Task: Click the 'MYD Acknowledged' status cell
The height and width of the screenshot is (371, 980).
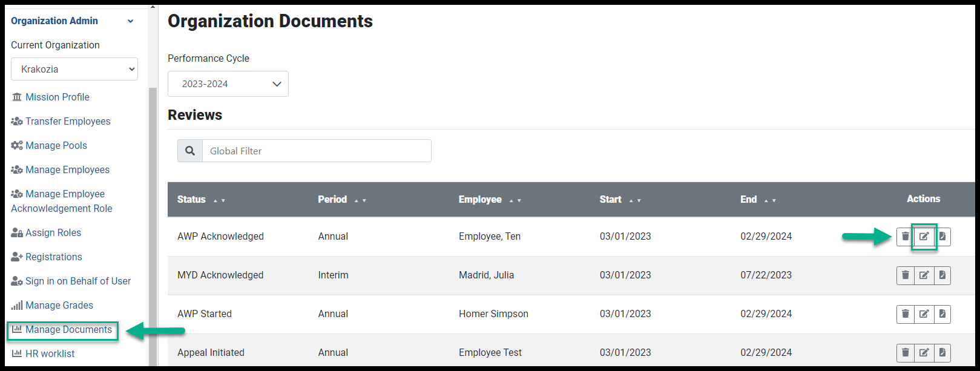Action: (220, 275)
